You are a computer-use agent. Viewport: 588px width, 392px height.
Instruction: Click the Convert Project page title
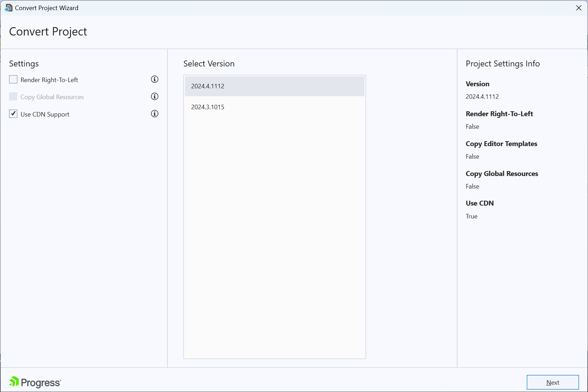click(48, 31)
